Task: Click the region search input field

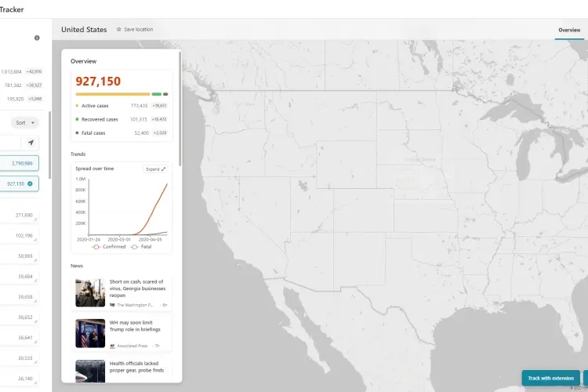Action: coord(10,143)
